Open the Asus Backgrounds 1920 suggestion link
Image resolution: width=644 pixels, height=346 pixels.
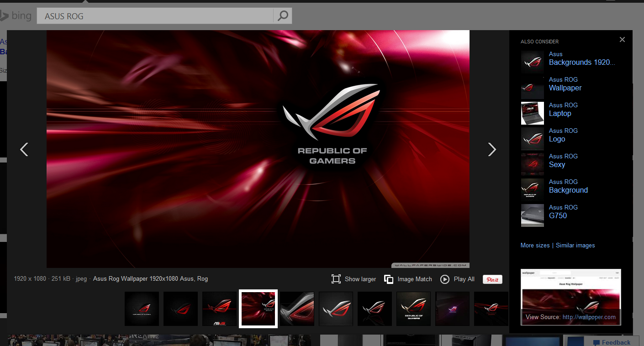(x=582, y=58)
